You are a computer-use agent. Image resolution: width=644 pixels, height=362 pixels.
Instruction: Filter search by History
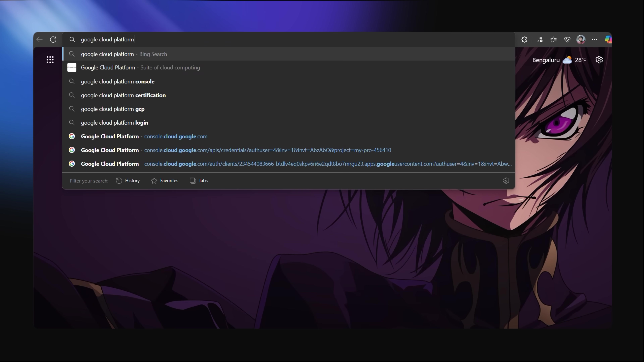pyautogui.click(x=128, y=181)
